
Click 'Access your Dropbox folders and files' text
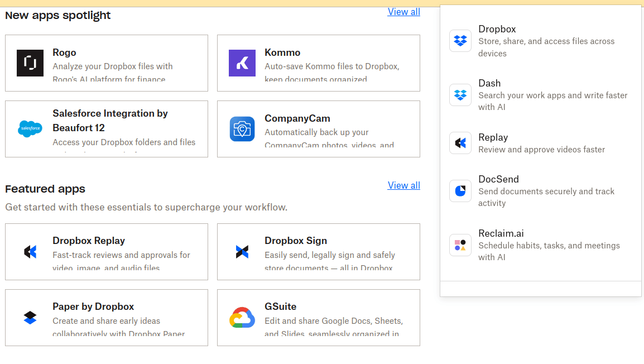coord(124,142)
